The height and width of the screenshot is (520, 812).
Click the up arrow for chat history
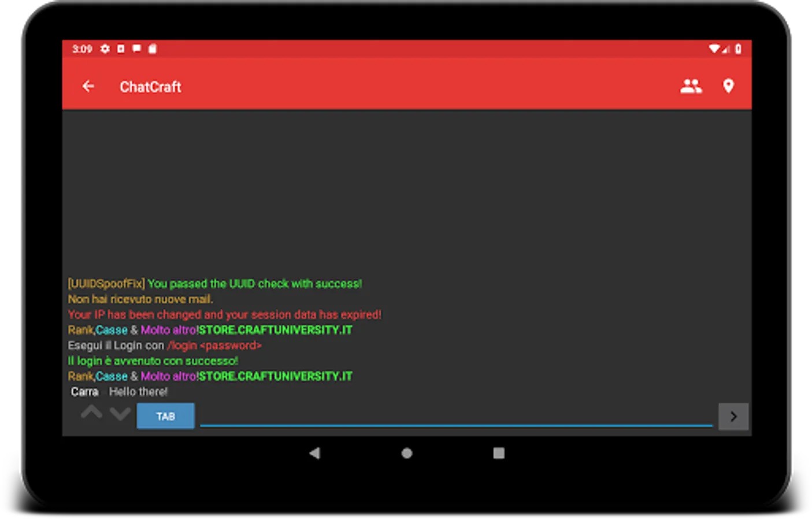click(x=91, y=413)
